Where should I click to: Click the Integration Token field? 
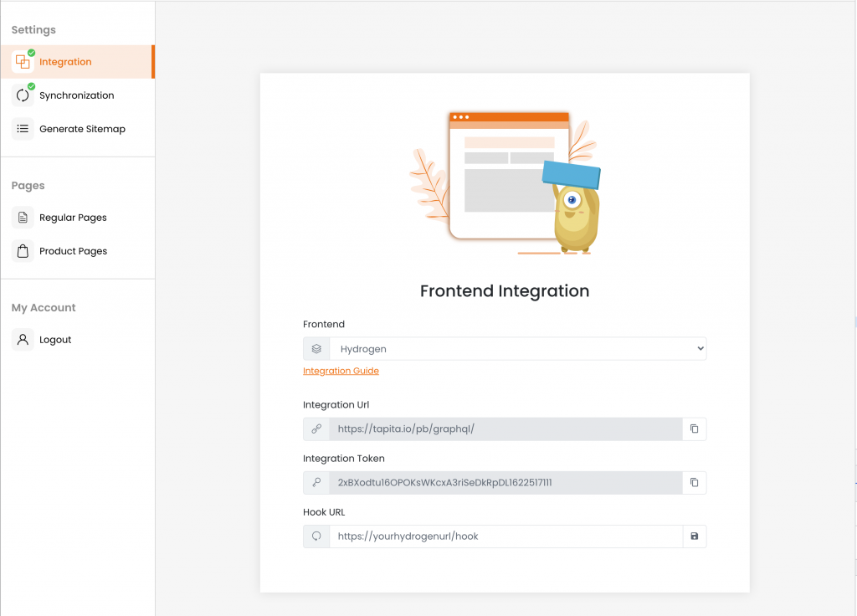coord(505,483)
